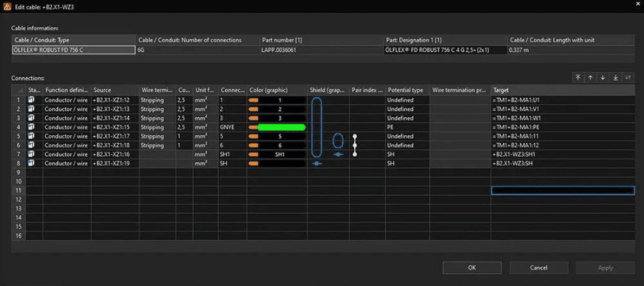644x286 pixels.
Task: Click the move-to-top arrow icon
Action: click(578, 77)
